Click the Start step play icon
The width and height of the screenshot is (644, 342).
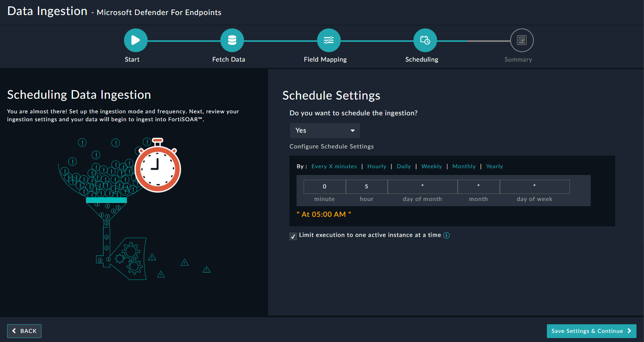point(135,40)
